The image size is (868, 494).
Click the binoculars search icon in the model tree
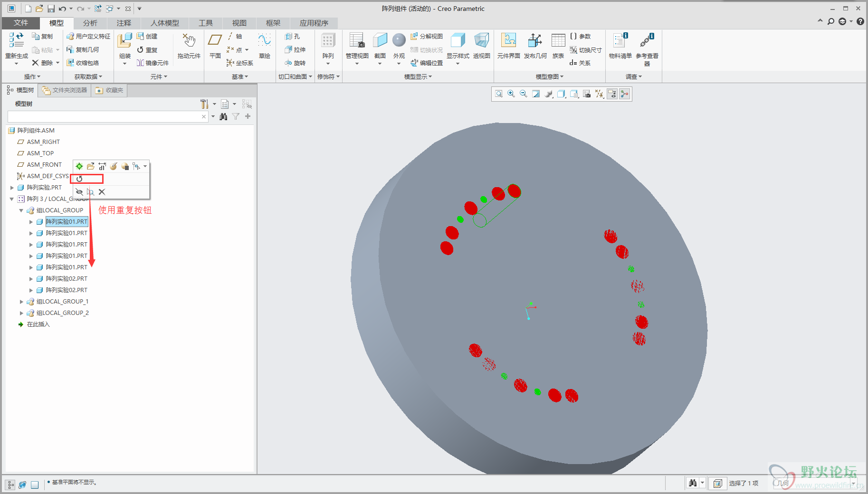coord(223,116)
